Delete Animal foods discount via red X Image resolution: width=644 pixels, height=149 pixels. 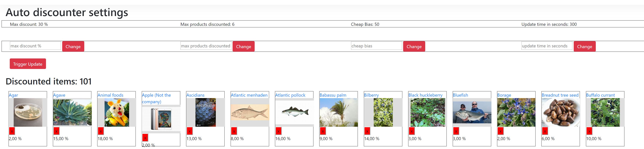(100, 131)
